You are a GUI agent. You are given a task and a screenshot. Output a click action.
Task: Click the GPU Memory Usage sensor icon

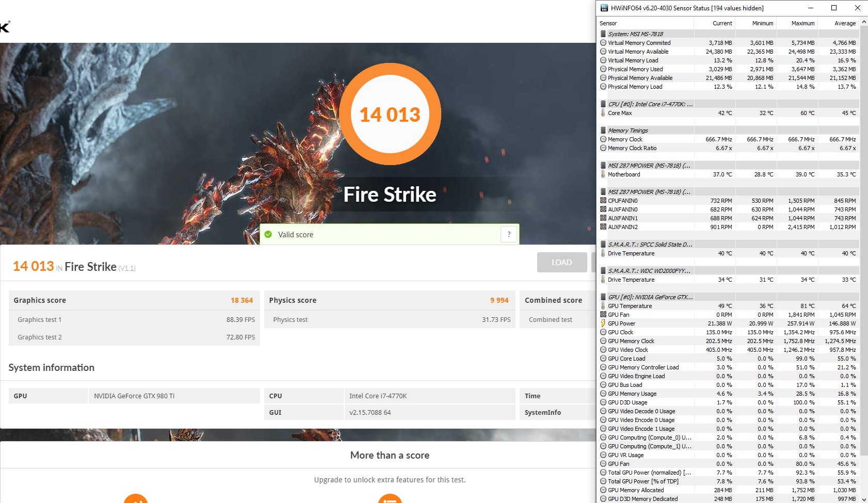(603, 394)
